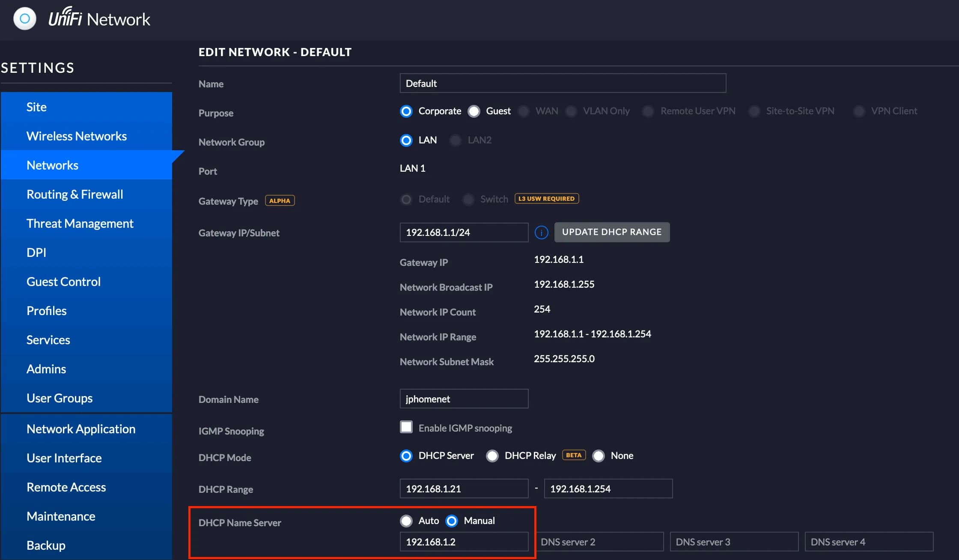959x560 pixels.
Task: Enable IGMP Snooping checkbox
Action: [x=406, y=427]
